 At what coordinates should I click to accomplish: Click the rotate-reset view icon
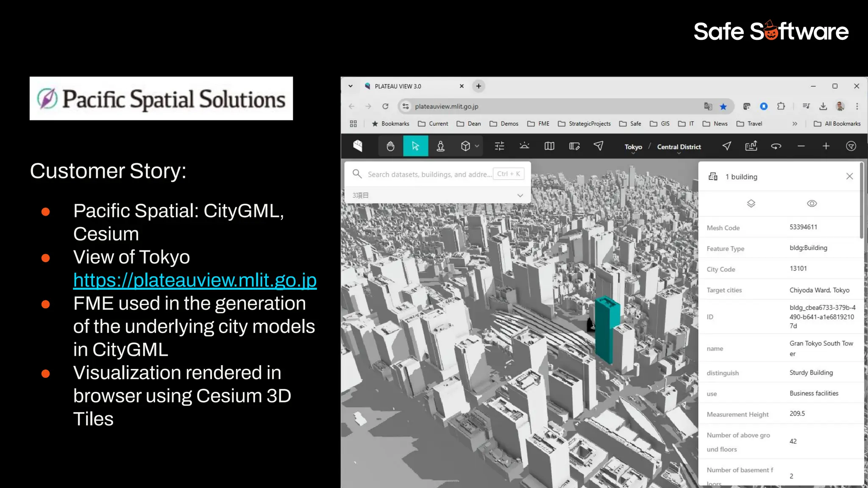pyautogui.click(x=776, y=146)
